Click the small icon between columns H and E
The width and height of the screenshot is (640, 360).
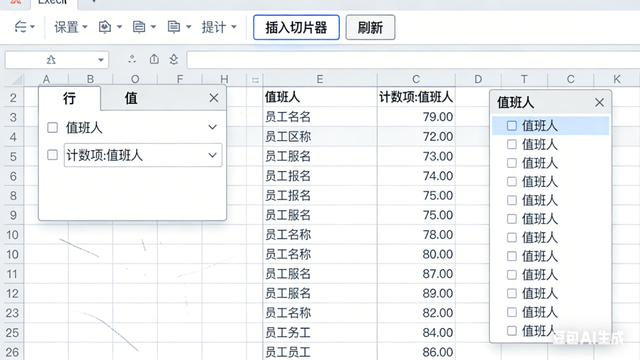click(x=255, y=80)
